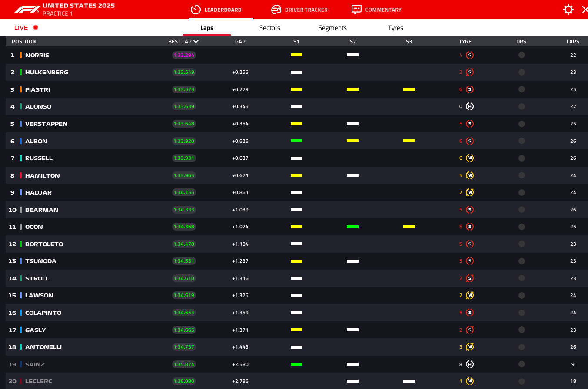Open the Leaderboard view
Viewport: 588px width, 389px height.
click(216, 10)
